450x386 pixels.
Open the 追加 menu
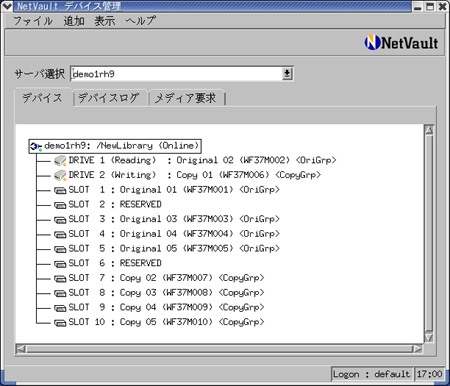click(74, 21)
